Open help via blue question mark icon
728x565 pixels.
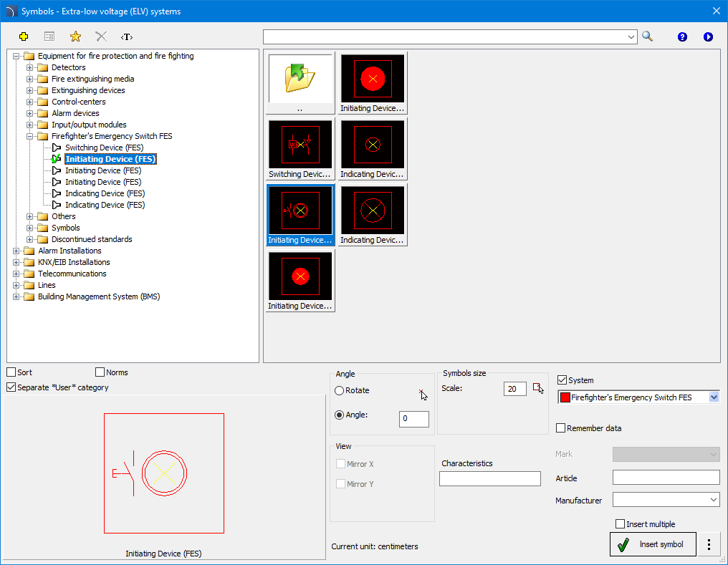682,37
